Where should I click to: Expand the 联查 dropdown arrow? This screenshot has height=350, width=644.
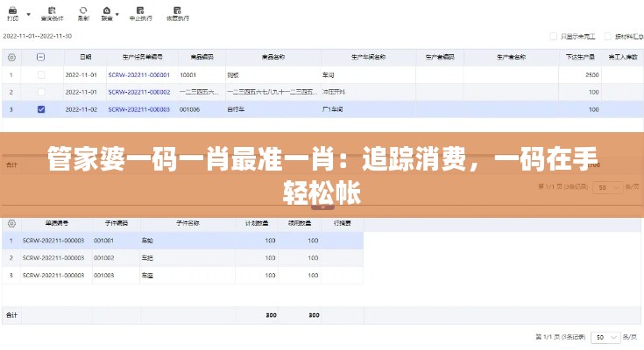pos(118,15)
